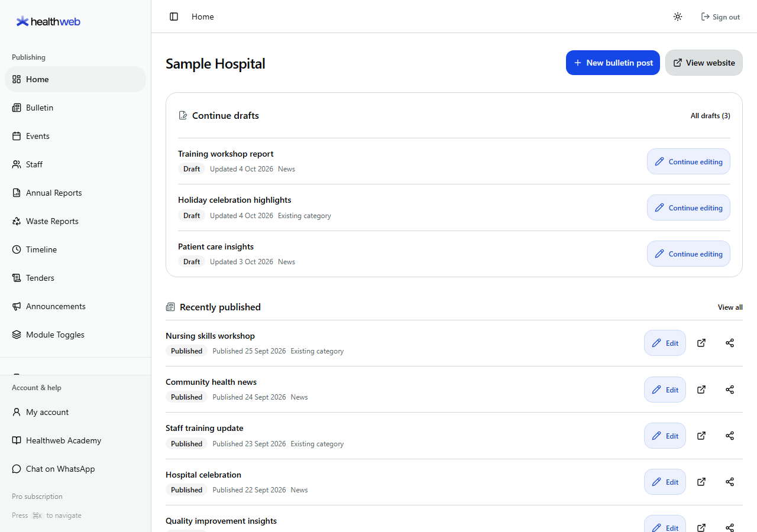This screenshot has height=532, width=757.
Task: Open the Timeline page
Action: 75,249
